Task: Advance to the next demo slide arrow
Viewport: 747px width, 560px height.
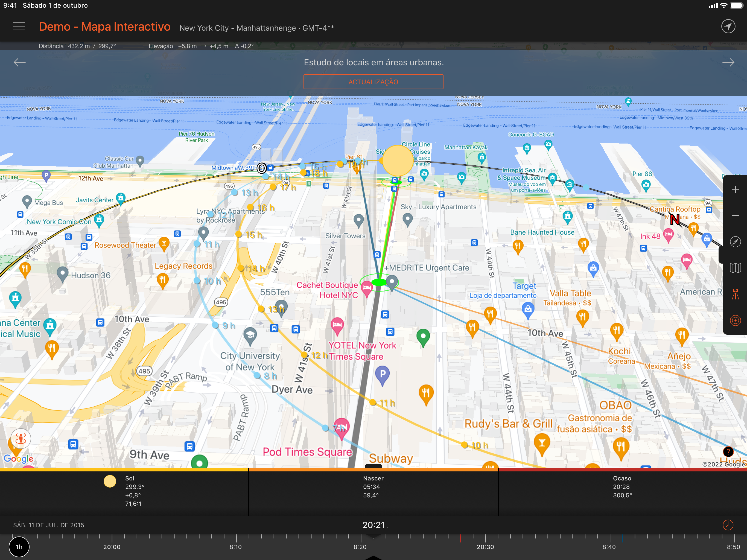Action: [728, 62]
